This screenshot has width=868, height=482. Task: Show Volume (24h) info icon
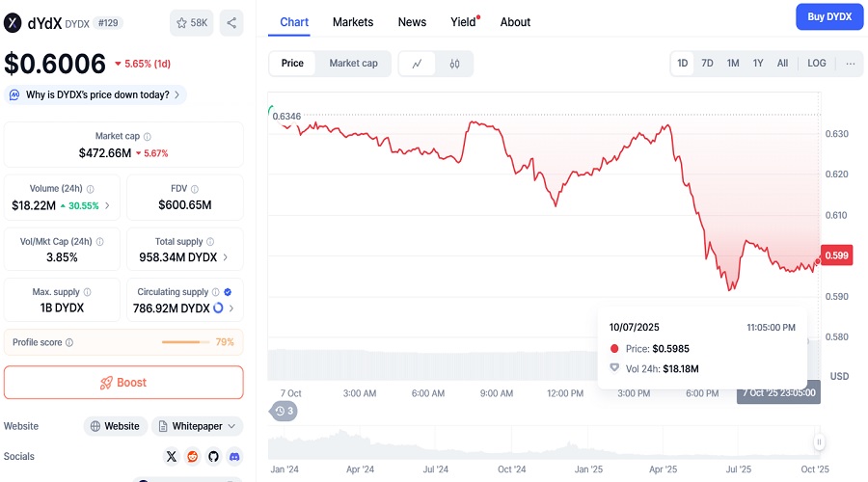[x=91, y=189]
